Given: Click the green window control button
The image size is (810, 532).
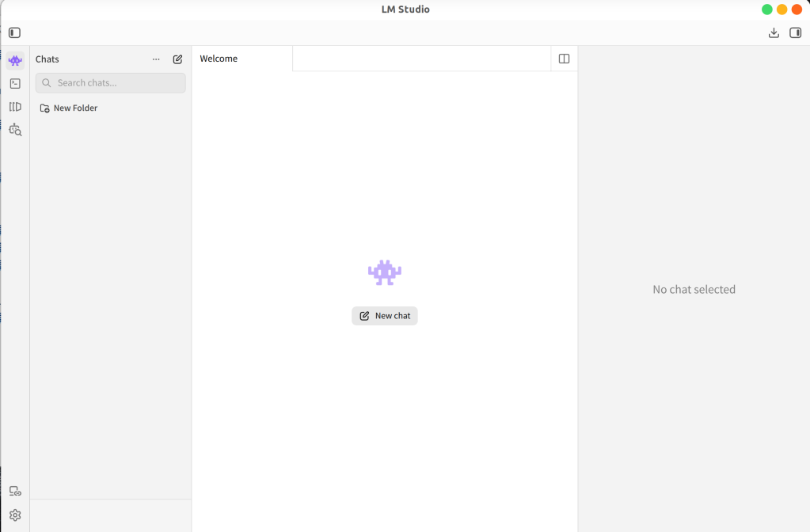Looking at the screenshot, I should tap(767, 9).
